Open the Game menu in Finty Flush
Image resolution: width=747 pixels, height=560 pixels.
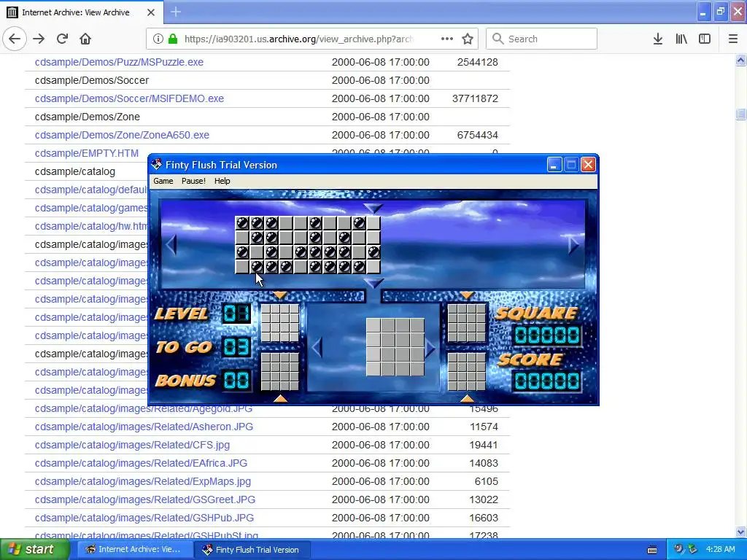[163, 181]
